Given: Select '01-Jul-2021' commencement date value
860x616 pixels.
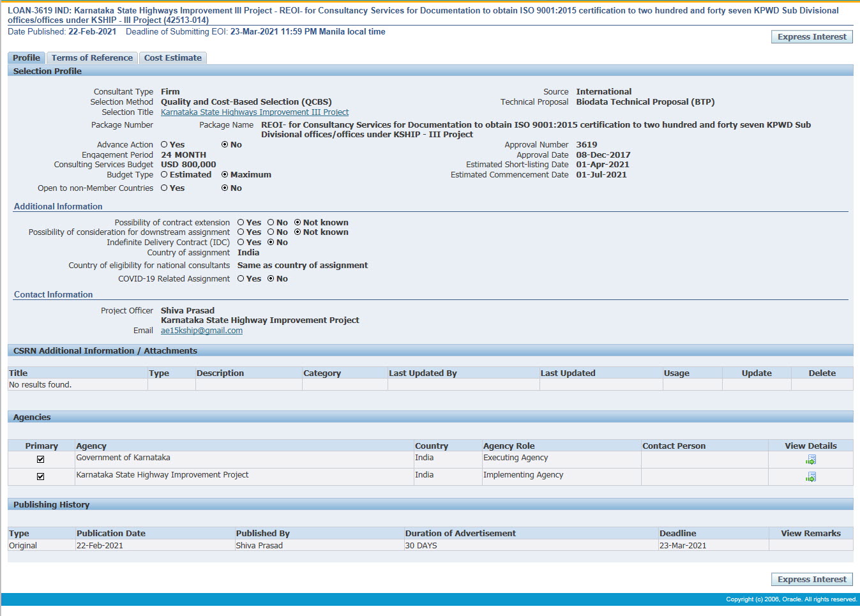Looking at the screenshot, I should [x=601, y=175].
